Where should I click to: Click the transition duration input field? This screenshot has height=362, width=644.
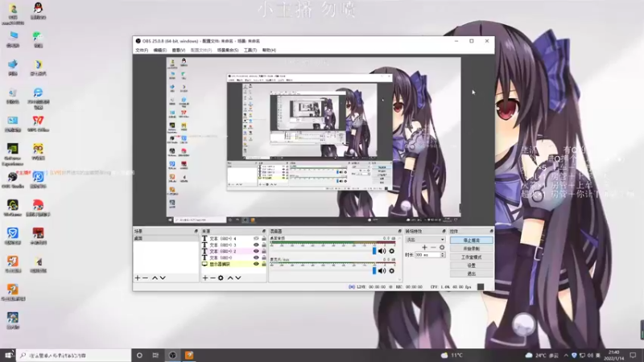coord(427,255)
